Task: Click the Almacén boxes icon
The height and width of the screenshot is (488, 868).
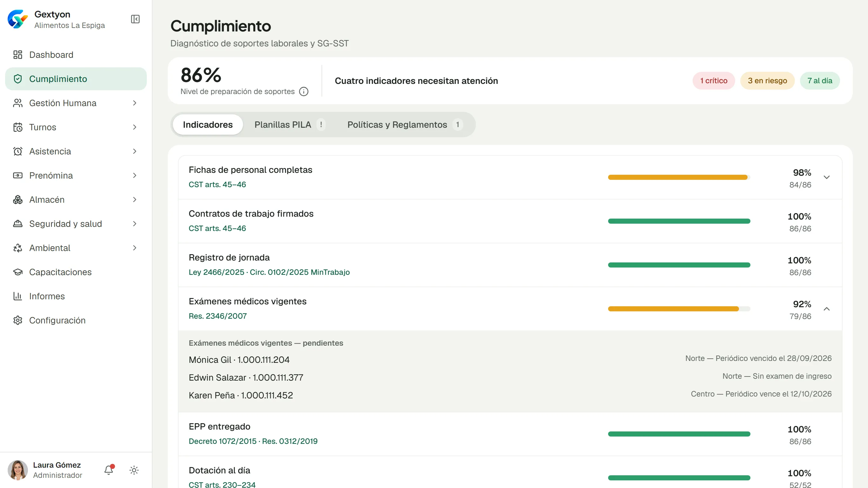Action: tap(17, 200)
